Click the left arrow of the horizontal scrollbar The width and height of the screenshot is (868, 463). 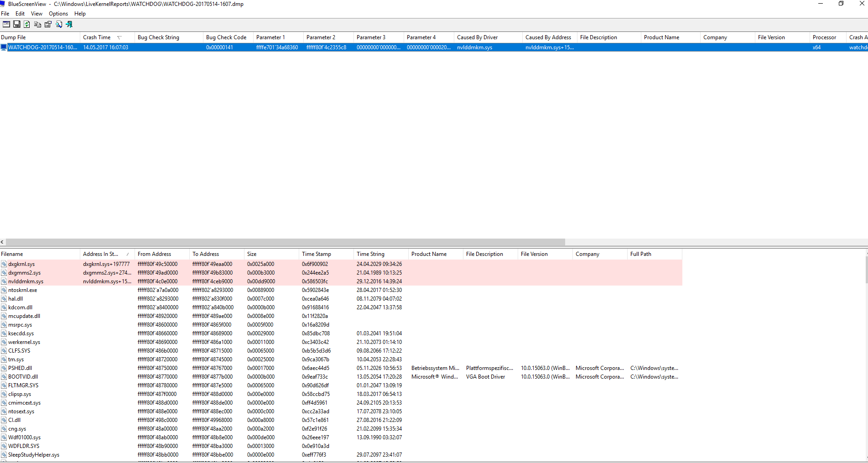click(2, 242)
